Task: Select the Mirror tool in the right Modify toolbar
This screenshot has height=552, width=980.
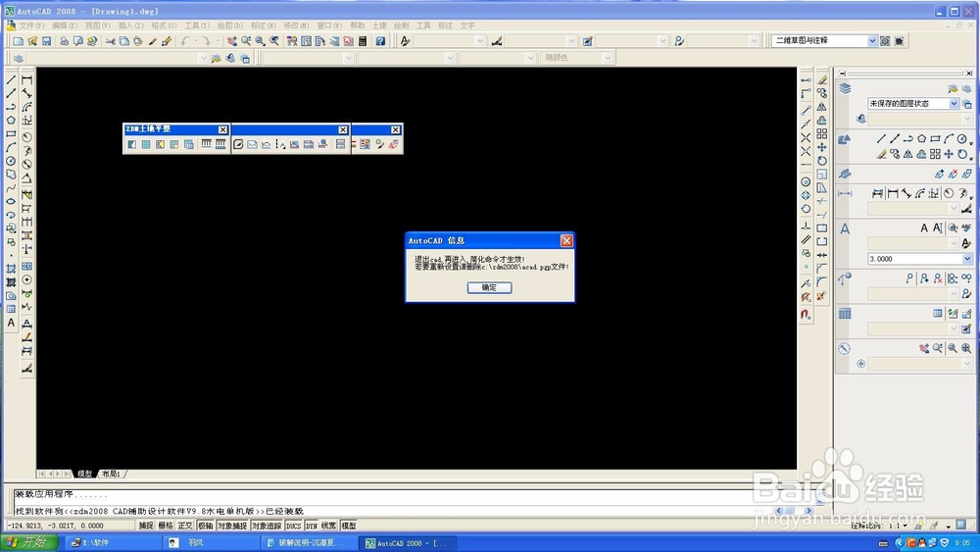Action: pos(822,107)
